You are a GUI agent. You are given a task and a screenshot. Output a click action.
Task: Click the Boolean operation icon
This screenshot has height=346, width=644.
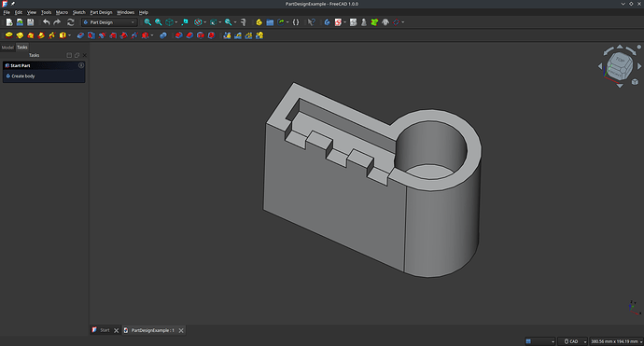(x=163, y=35)
